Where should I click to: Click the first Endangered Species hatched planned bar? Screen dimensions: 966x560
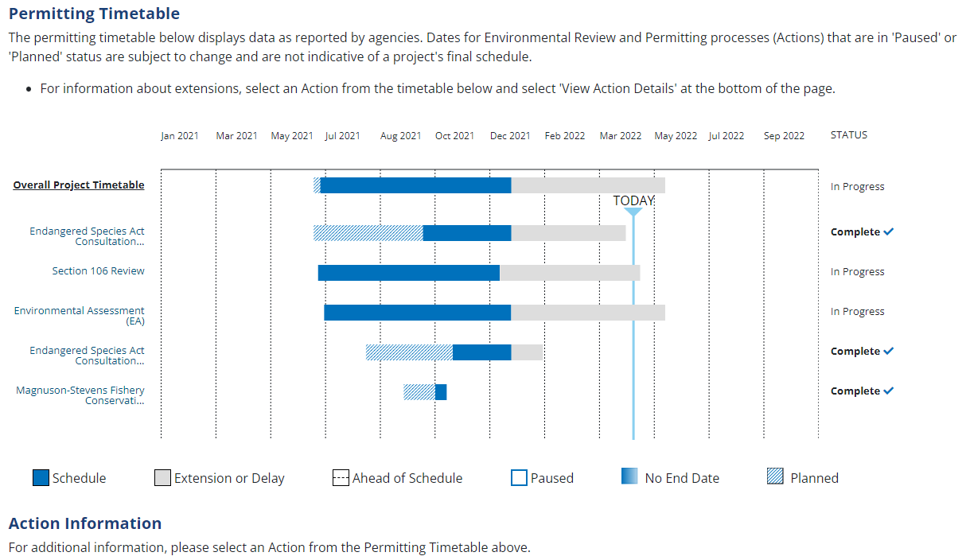pyautogui.click(x=368, y=233)
